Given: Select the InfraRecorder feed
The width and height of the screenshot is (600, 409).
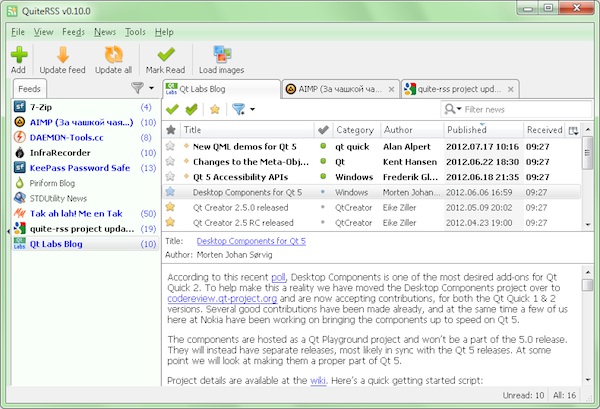Looking at the screenshot, I should pos(85,153).
